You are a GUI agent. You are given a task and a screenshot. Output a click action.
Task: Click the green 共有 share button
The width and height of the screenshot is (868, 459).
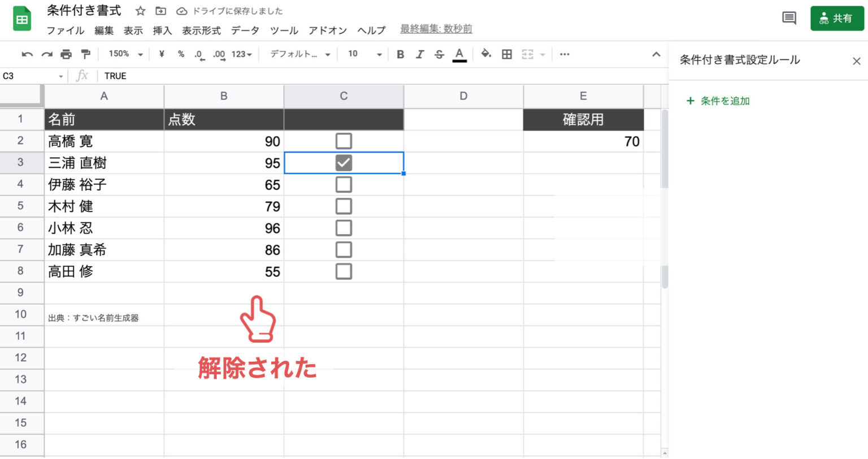click(837, 18)
